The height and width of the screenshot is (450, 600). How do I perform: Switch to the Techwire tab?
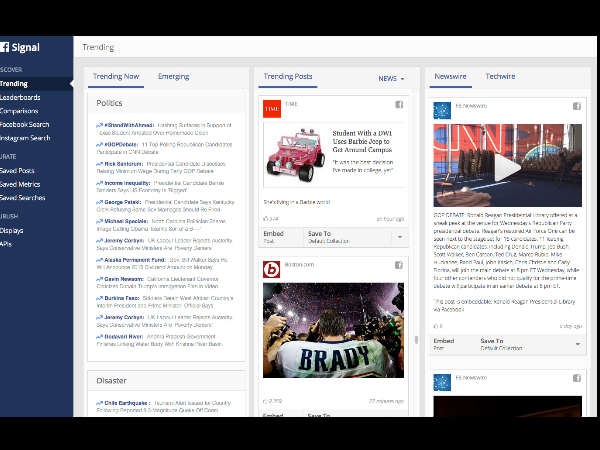(500, 77)
